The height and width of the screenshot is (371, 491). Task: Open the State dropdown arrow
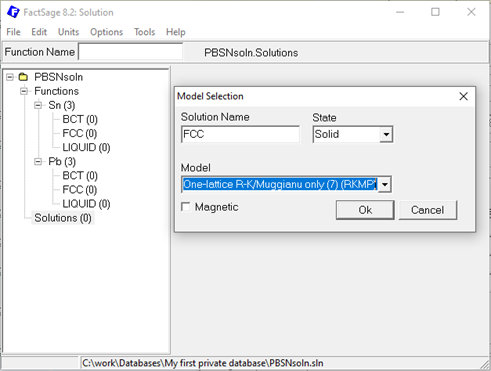tap(386, 134)
